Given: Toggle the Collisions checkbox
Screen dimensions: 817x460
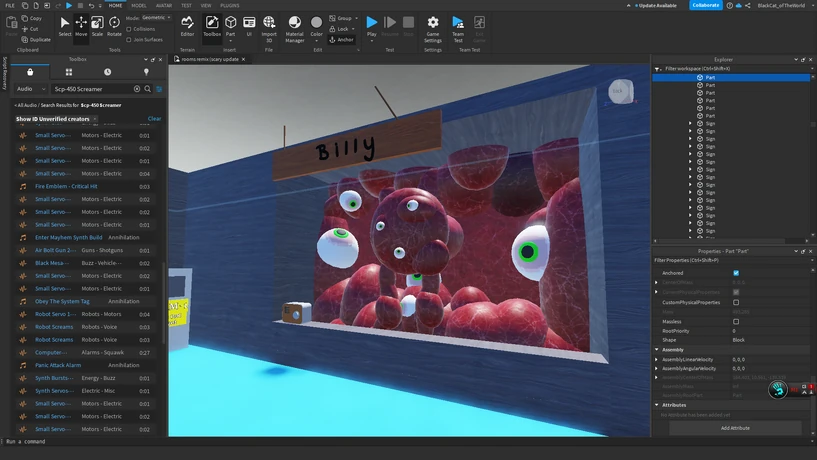Looking at the screenshot, I should [x=129, y=29].
